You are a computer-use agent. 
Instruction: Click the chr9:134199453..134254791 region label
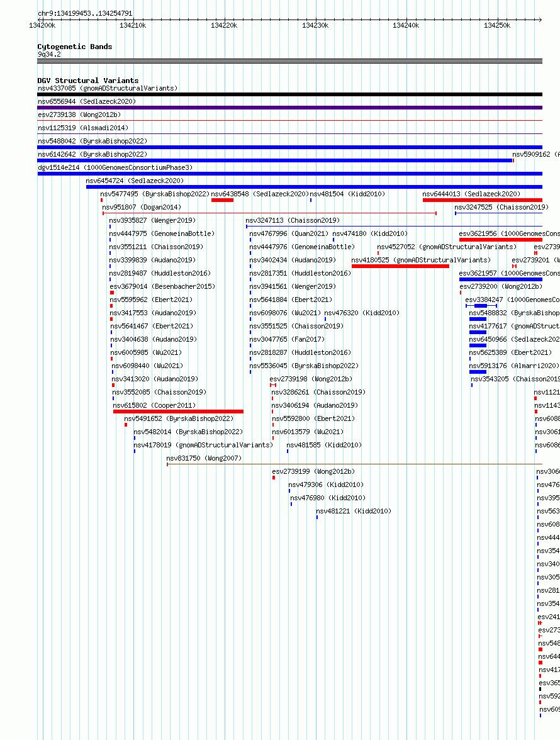point(85,14)
